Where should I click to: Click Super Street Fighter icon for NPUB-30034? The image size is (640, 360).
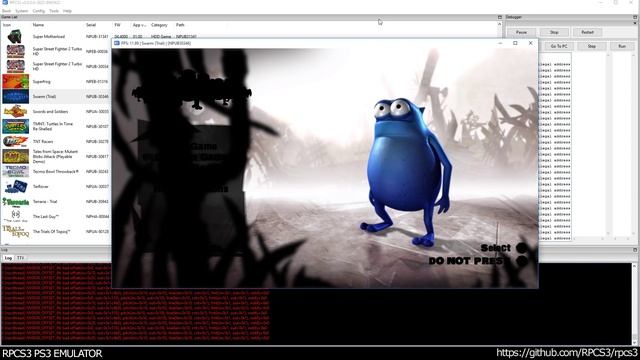[15, 66]
